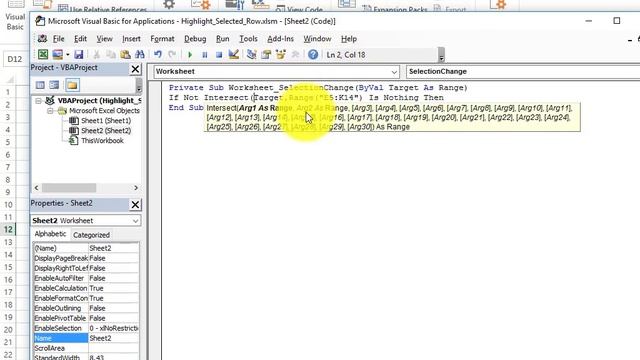
Task: Click the Copy icon in toolbar
Action: 111,54
